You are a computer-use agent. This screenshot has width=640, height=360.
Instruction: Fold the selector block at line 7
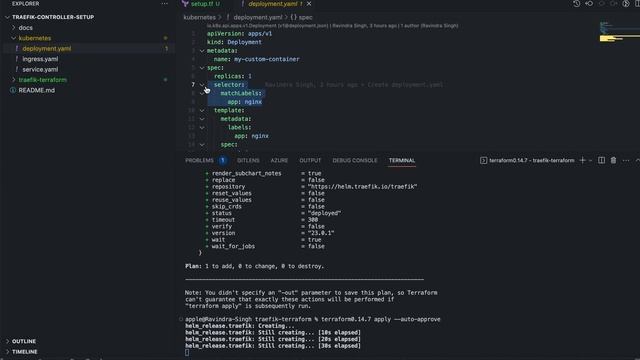point(202,84)
